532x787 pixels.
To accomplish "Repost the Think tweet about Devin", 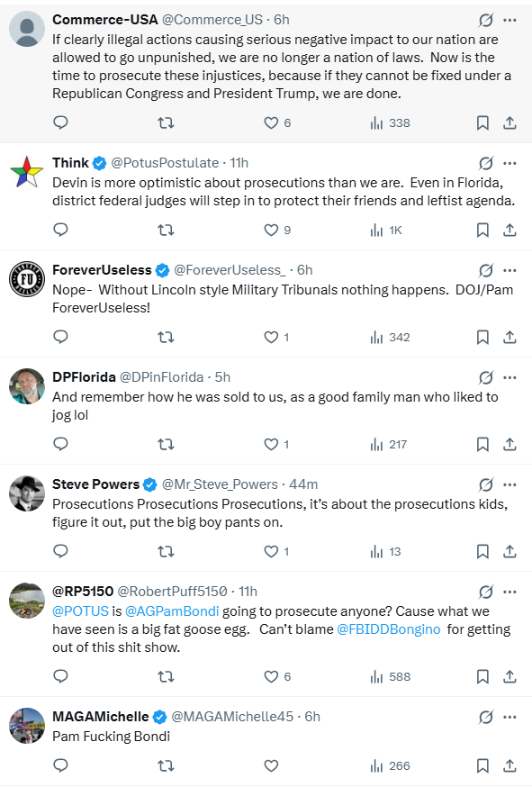I will [166, 230].
